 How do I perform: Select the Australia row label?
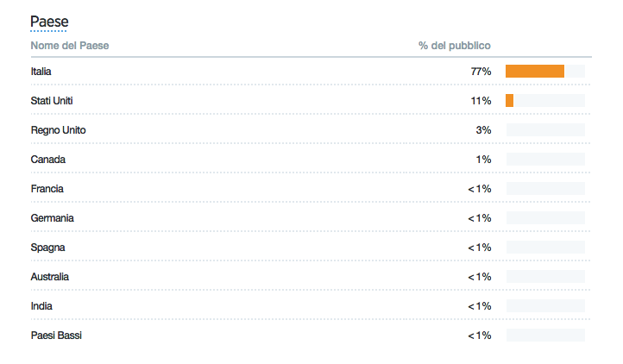click(50, 277)
